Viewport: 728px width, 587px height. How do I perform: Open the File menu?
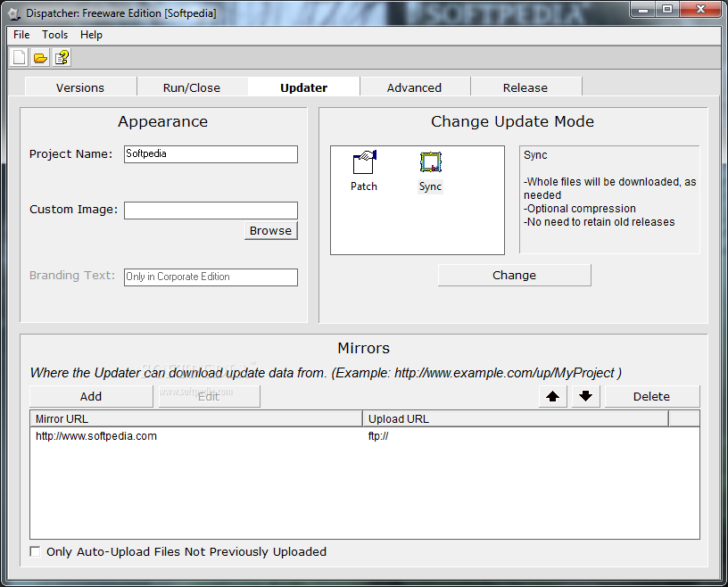[x=21, y=35]
